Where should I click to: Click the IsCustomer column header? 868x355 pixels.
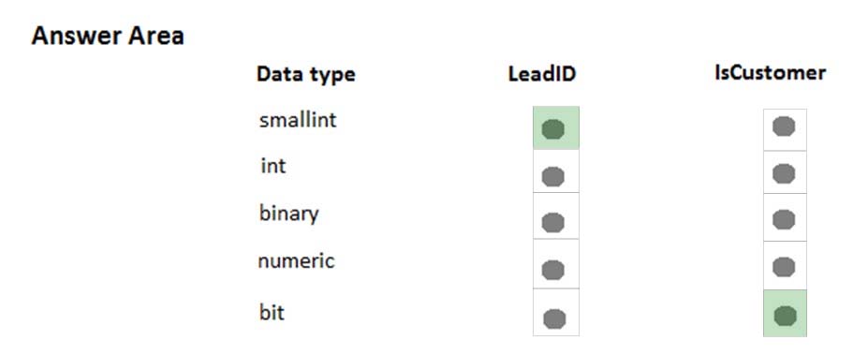[x=770, y=72]
